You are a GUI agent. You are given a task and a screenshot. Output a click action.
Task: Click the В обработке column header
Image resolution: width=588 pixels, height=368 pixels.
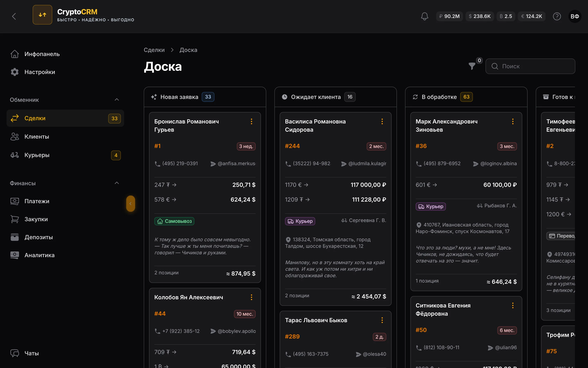pos(466,97)
